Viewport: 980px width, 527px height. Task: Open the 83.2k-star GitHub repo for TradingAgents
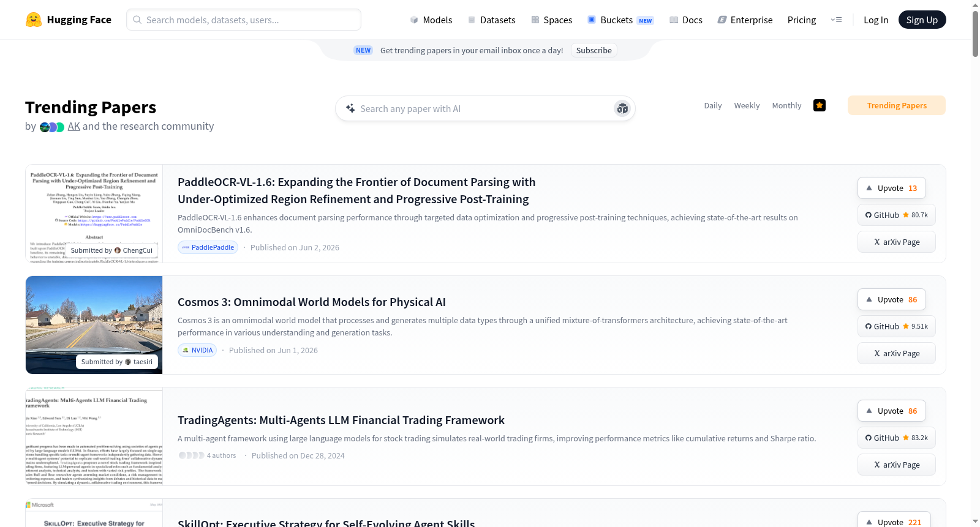click(x=897, y=438)
